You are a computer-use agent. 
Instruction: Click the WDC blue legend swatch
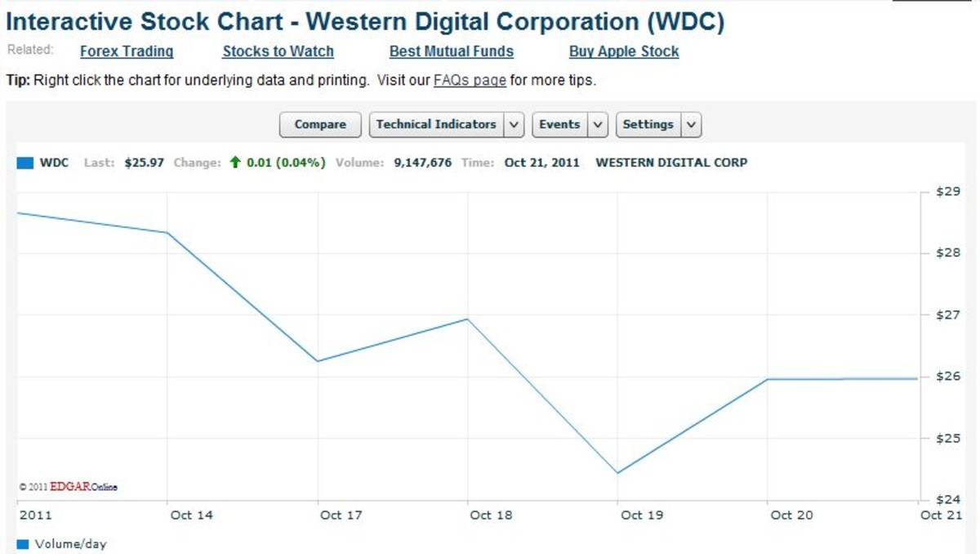25,163
